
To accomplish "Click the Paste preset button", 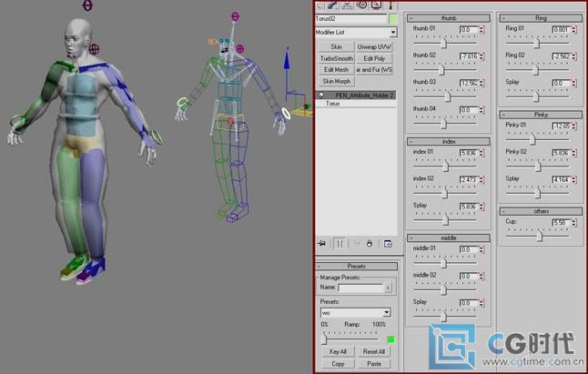I will [x=373, y=363].
